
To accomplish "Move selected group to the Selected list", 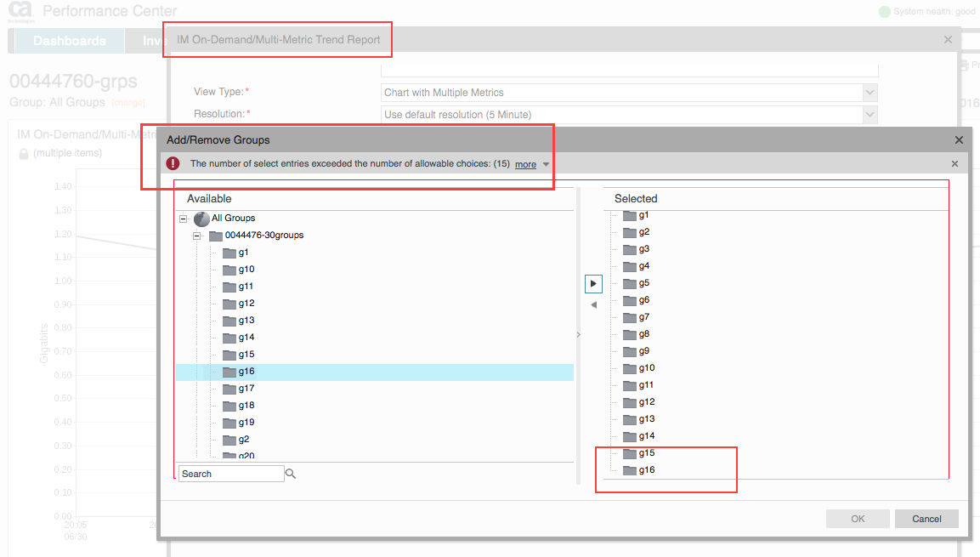I will click(x=593, y=284).
